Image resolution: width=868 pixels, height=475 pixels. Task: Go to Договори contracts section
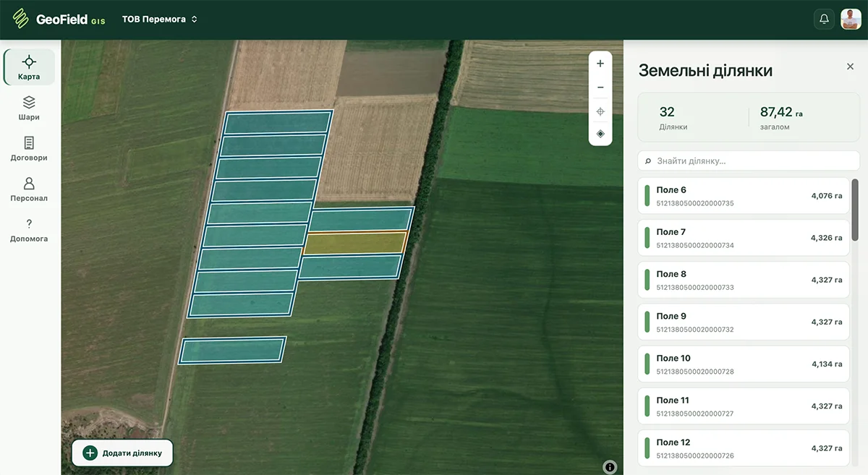coord(29,148)
